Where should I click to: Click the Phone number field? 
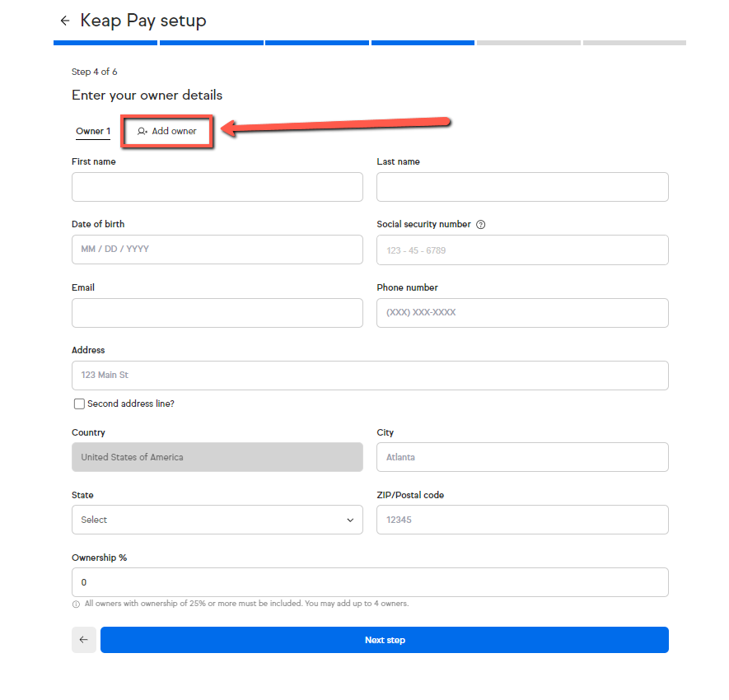[522, 313]
